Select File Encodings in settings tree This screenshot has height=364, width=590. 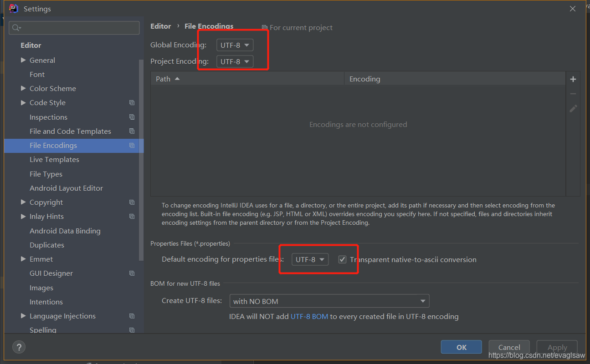tap(74, 146)
